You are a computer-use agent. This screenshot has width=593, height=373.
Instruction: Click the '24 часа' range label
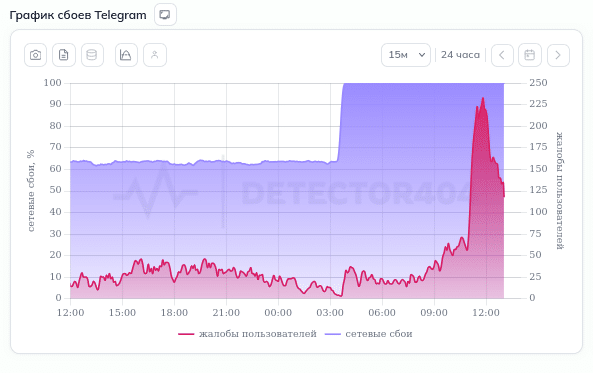[x=460, y=55]
